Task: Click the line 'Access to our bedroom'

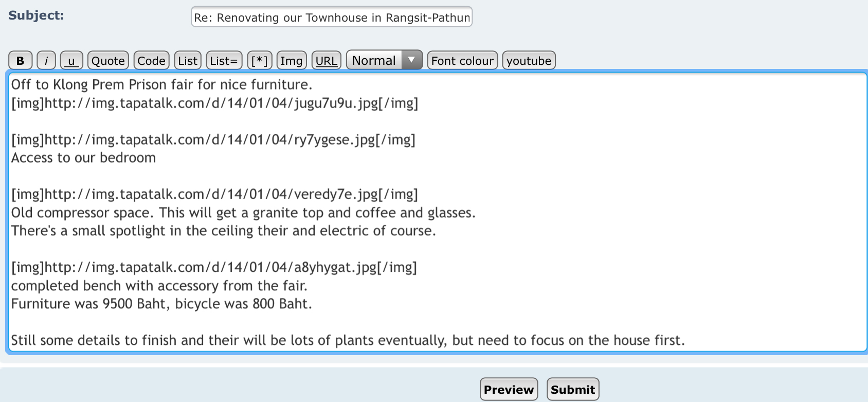Action: click(83, 158)
